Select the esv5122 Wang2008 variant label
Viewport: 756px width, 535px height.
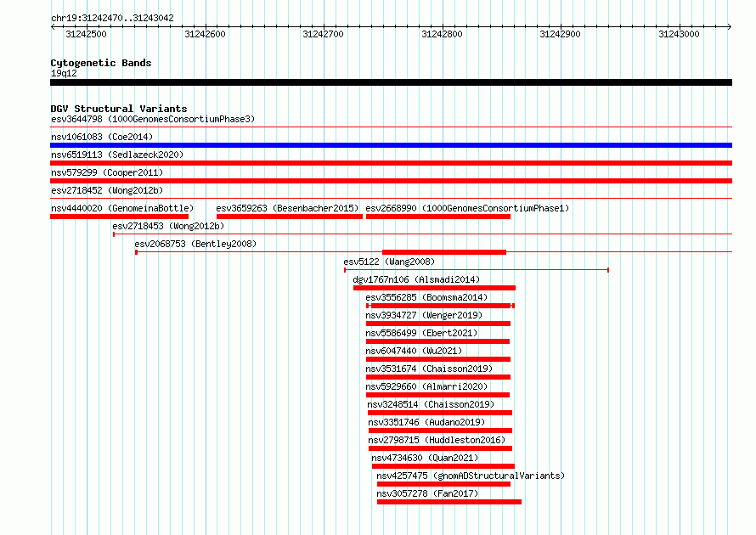point(389,262)
